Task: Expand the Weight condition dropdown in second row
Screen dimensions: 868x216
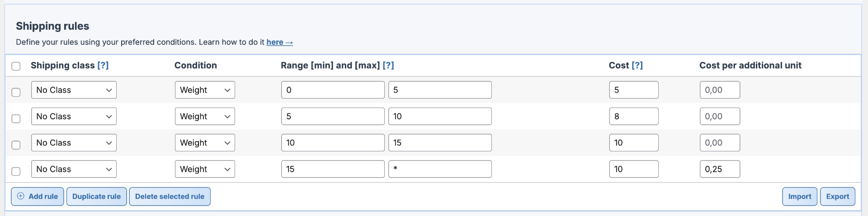Action: [205, 117]
